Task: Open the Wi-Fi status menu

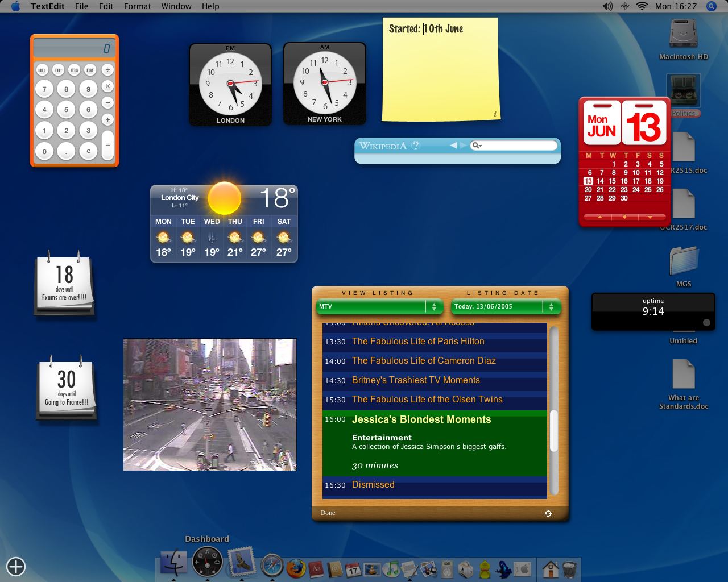Action: pyautogui.click(x=642, y=6)
